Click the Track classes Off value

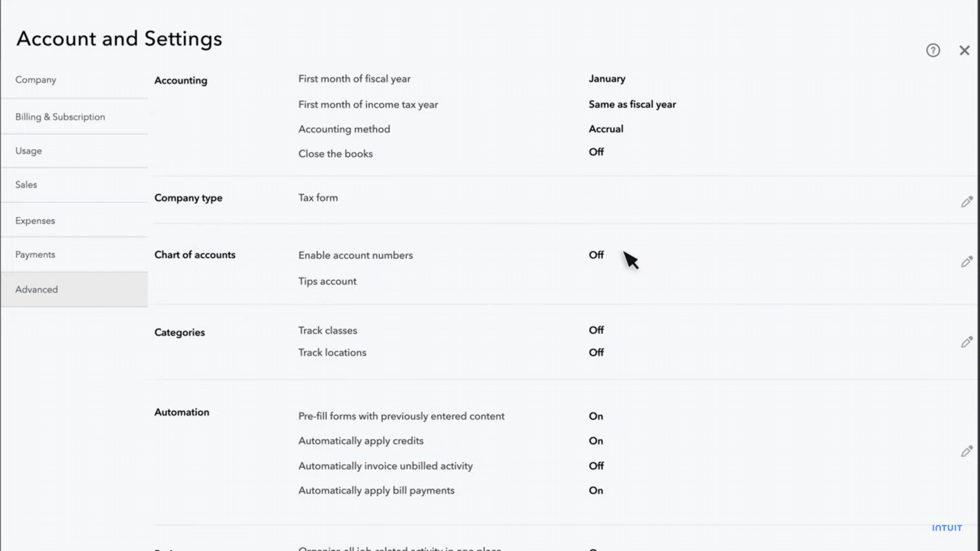(x=596, y=331)
